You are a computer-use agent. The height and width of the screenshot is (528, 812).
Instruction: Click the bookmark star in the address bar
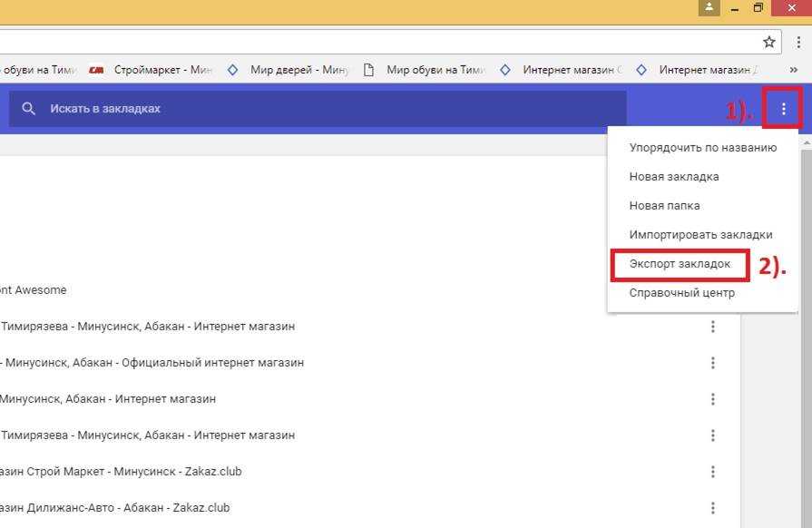point(769,42)
